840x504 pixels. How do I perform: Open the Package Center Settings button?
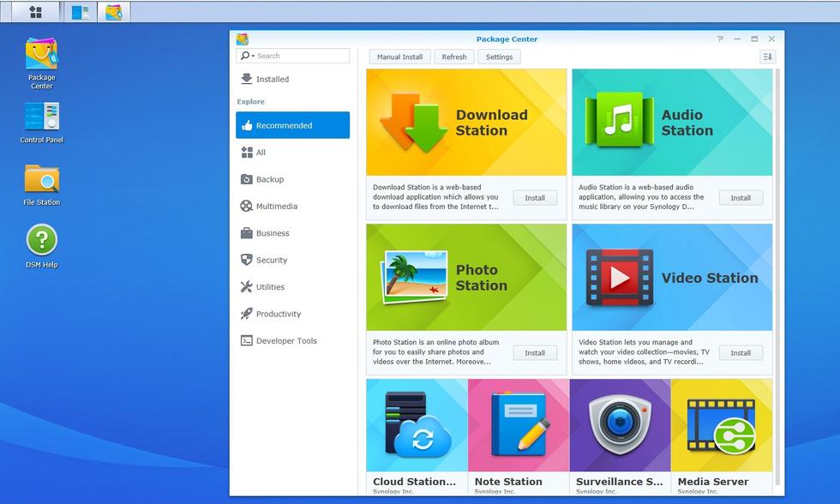click(x=499, y=57)
